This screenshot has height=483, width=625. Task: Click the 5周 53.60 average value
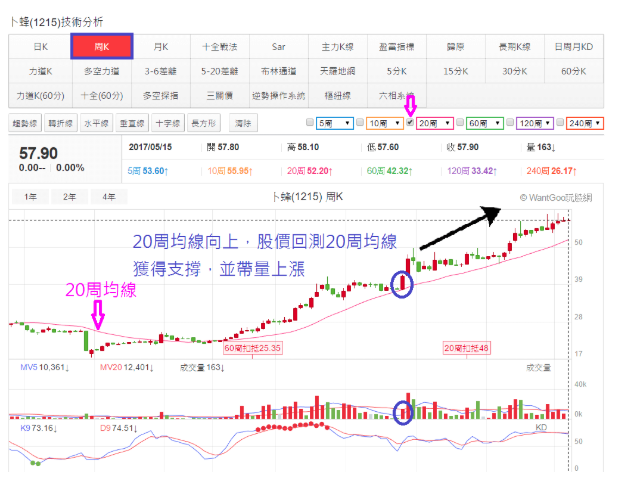click(148, 171)
